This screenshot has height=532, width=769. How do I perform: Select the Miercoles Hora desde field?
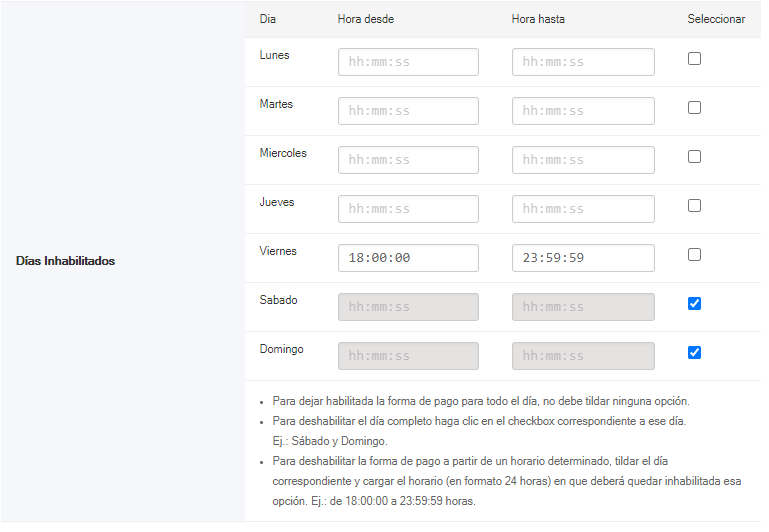click(x=408, y=160)
